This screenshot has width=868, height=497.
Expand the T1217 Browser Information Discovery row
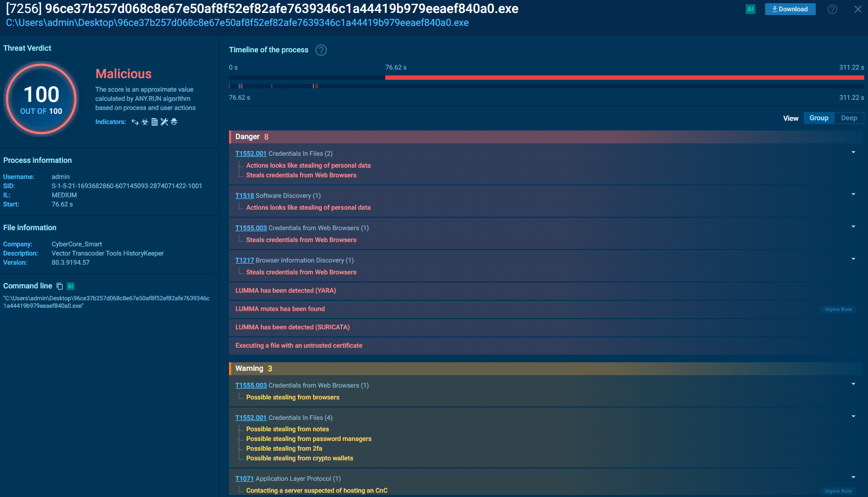(853, 259)
